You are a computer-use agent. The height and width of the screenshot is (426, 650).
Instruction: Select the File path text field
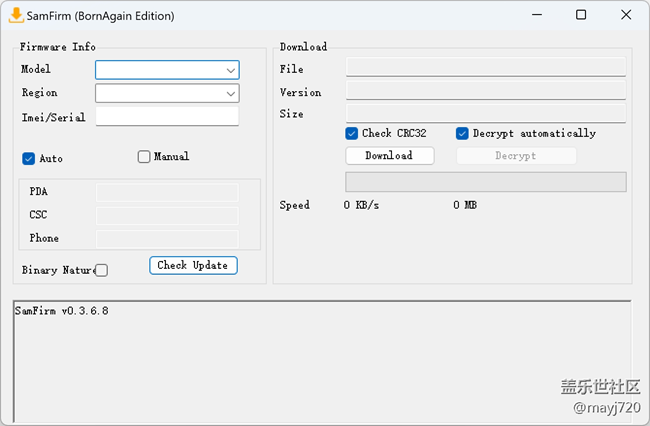(x=485, y=67)
